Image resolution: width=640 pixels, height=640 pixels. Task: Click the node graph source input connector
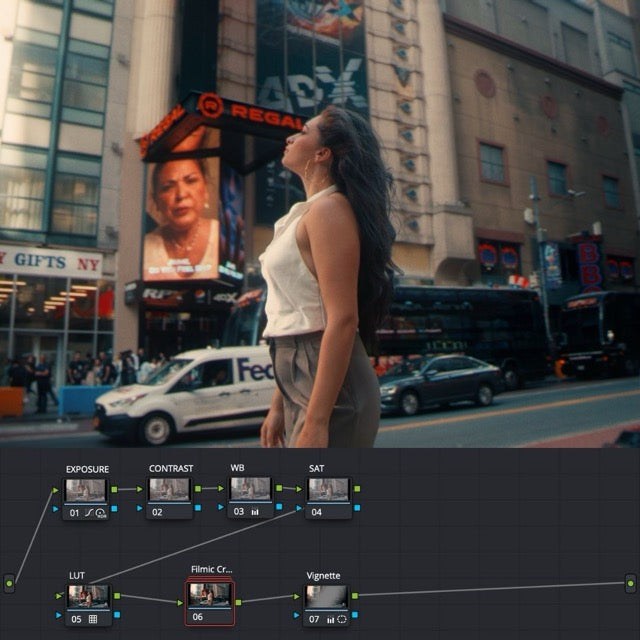point(10,582)
